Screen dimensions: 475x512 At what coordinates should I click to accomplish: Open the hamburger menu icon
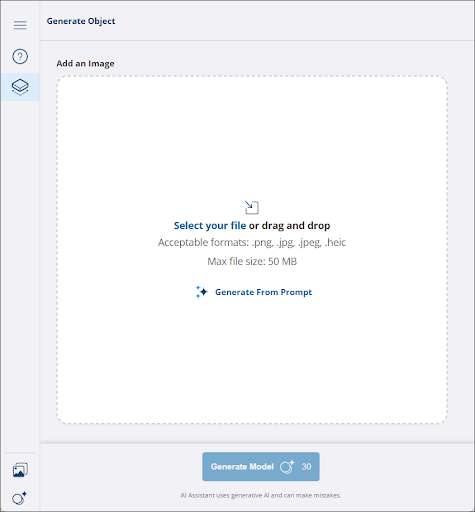pos(20,25)
